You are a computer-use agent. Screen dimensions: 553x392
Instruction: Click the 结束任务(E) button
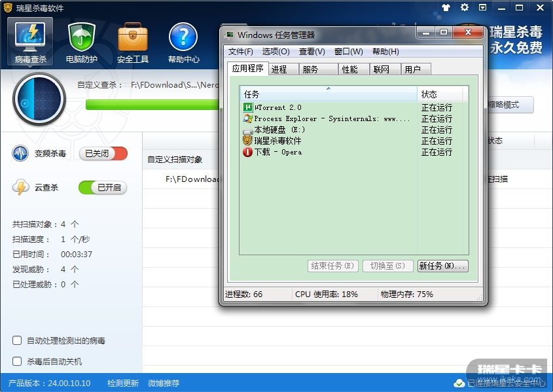point(333,266)
